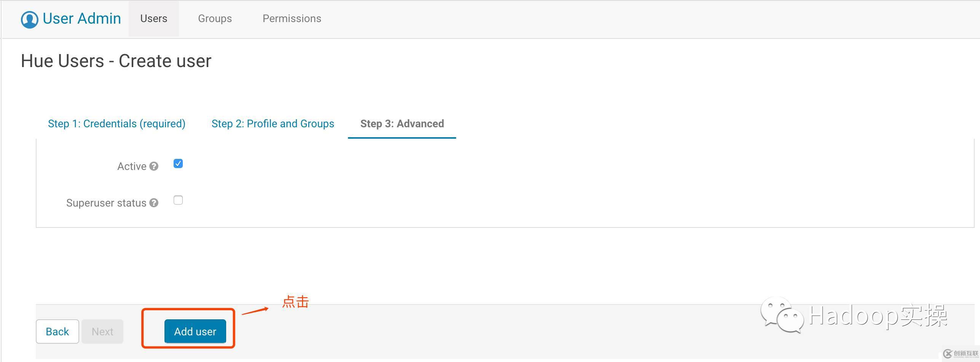The image size is (980, 362).
Task: Click the Superuser status help icon
Action: (154, 203)
